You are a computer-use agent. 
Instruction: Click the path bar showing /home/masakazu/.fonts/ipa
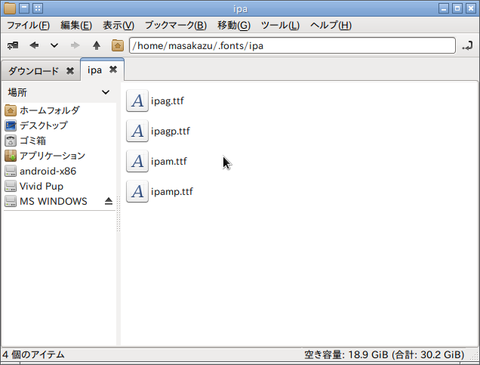point(292,46)
